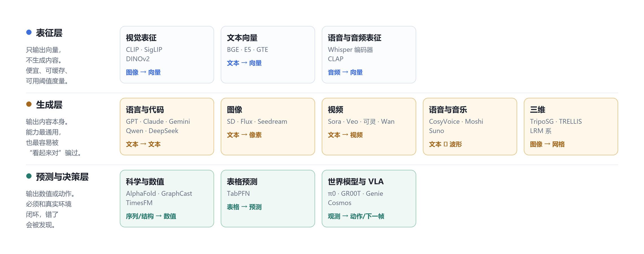This screenshot has width=644, height=254.
Task: Click the blue dot beside 表征层
Action: coord(29,32)
